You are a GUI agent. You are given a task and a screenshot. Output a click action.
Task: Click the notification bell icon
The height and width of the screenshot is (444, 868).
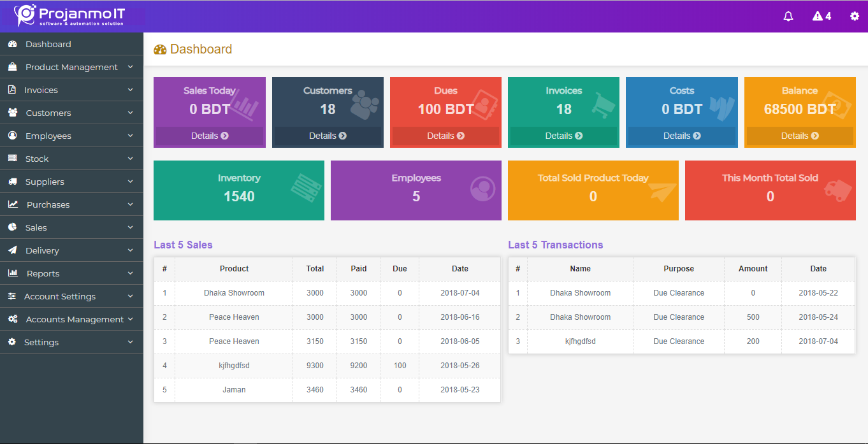pyautogui.click(x=788, y=16)
